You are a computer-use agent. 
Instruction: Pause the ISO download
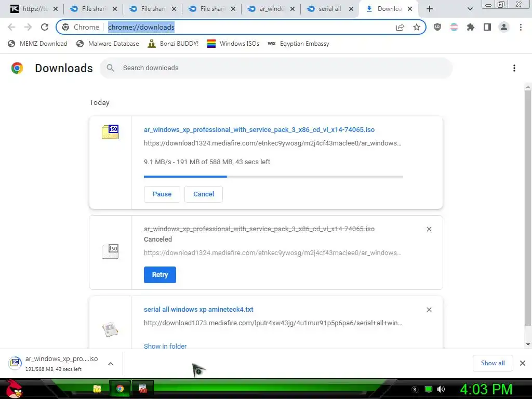click(162, 194)
